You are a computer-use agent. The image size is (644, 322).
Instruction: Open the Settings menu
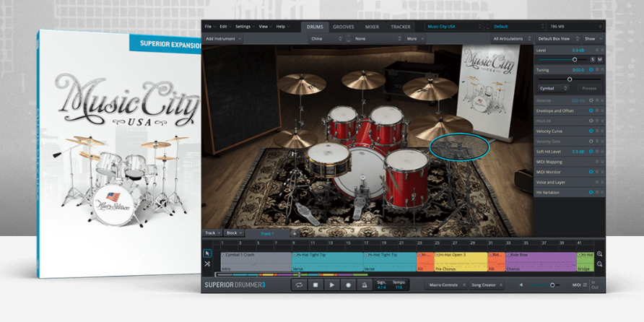(245, 26)
